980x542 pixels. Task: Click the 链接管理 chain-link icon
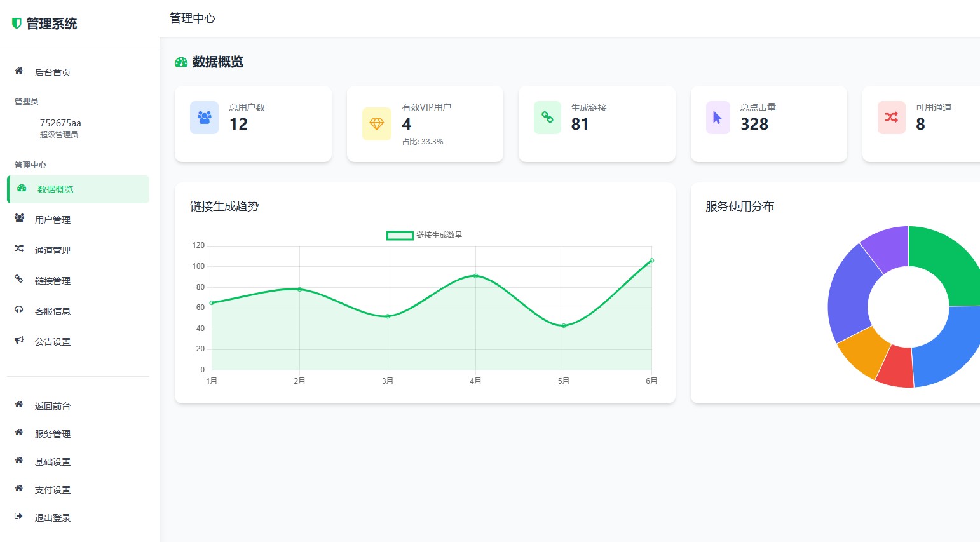pyautogui.click(x=18, y=280)
